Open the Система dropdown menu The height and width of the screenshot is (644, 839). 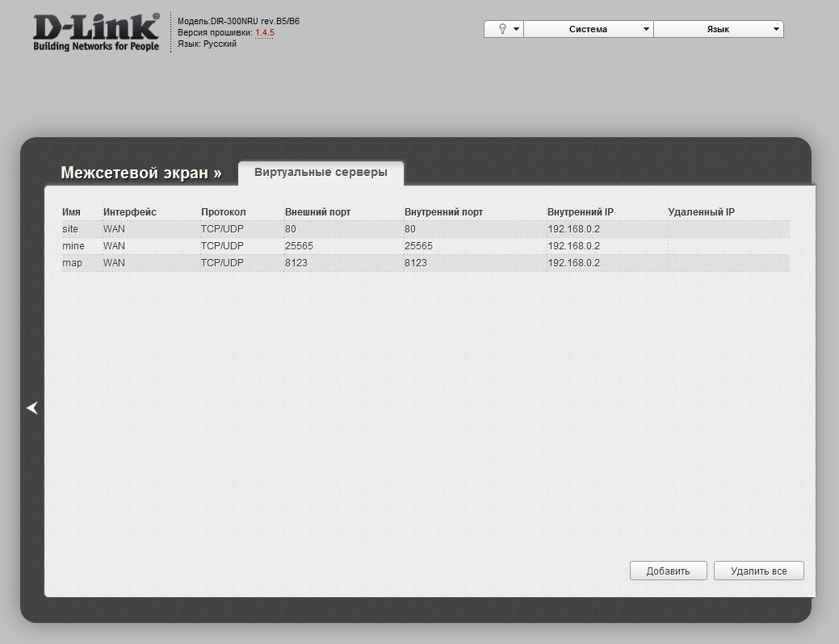point(588,29)
